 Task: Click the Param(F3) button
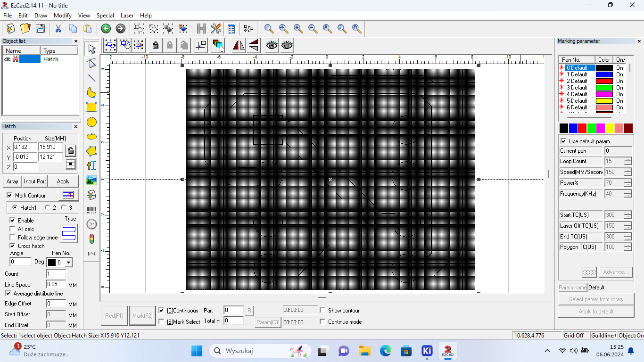268,322
